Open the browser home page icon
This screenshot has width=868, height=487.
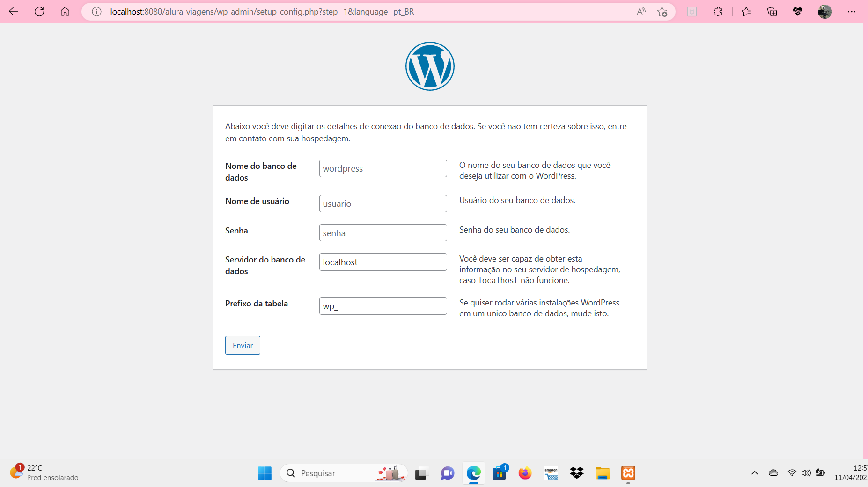click(65, 12)
